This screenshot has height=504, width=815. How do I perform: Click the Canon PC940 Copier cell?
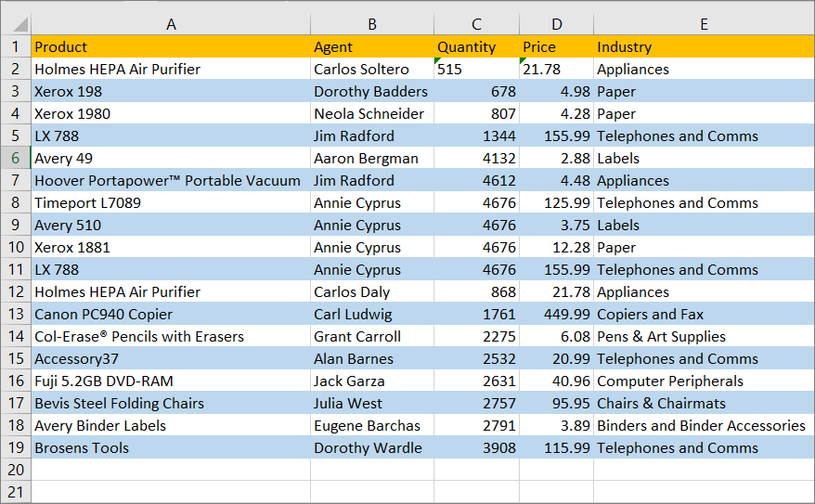171,314
